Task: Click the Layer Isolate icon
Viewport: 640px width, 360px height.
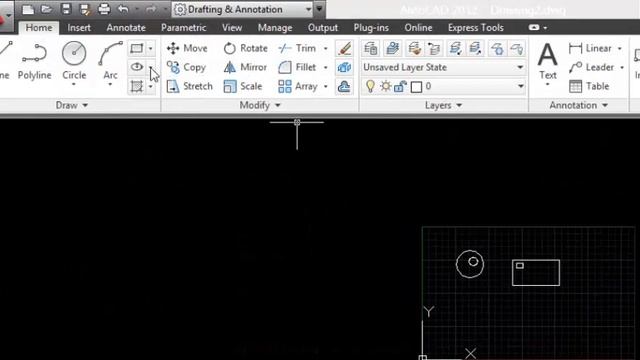Action: click(455, 49)
